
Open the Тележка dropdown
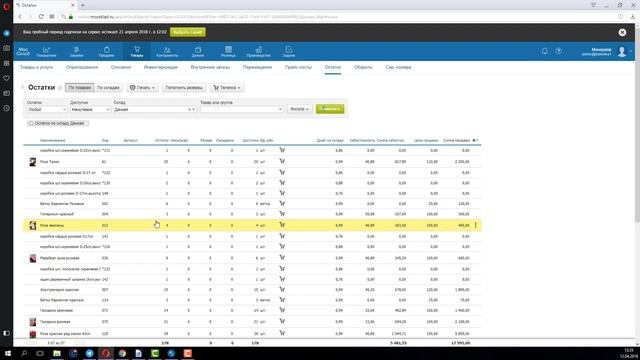227,87
